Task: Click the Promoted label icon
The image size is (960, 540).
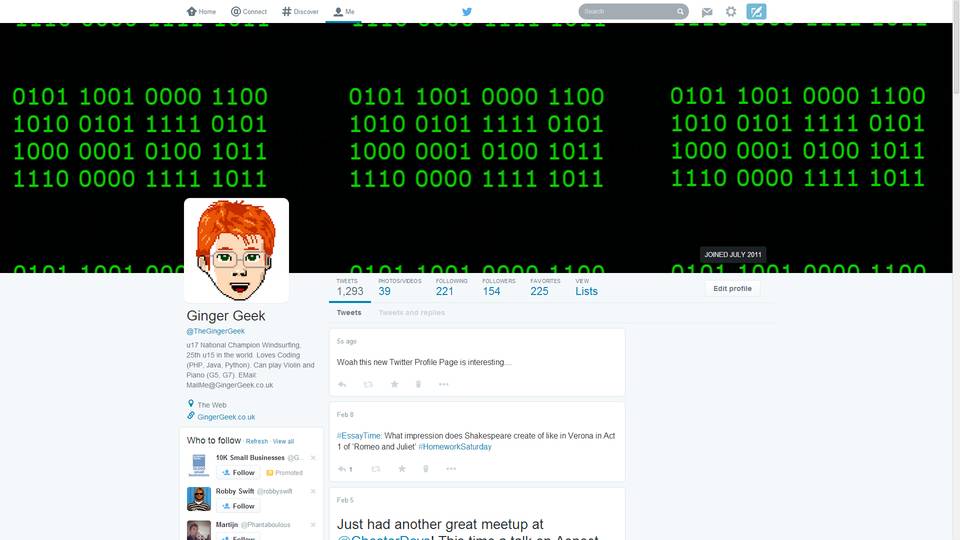Action: pyautogui.click(x=269, y=473)
